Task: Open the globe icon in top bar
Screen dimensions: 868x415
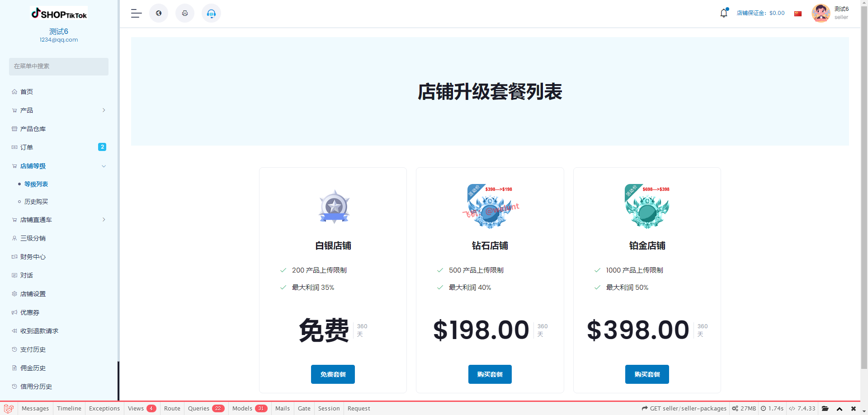Action: [x=159, y=13]
